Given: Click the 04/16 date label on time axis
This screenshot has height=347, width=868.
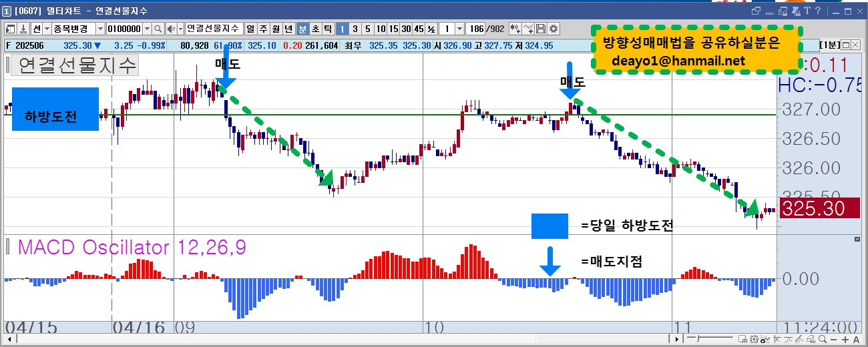Looking at the screenshot, I should coord(139,327).
